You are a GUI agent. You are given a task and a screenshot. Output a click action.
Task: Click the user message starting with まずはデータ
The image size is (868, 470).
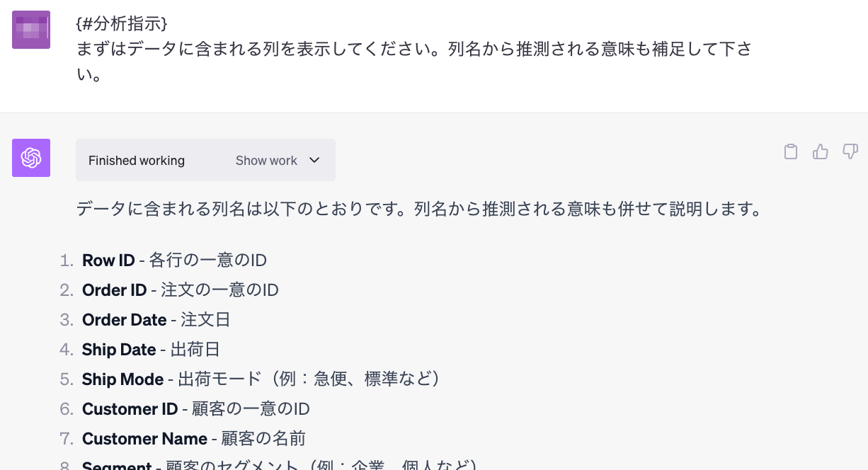click(413, 50)
